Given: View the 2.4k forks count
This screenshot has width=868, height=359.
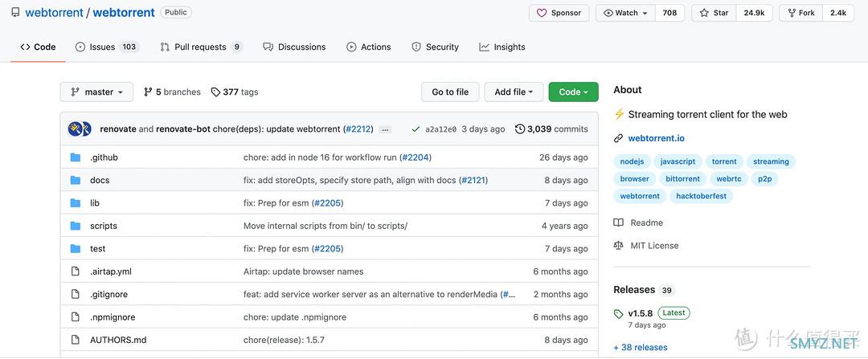Looking at the screenshot, I should coord(838,13).
